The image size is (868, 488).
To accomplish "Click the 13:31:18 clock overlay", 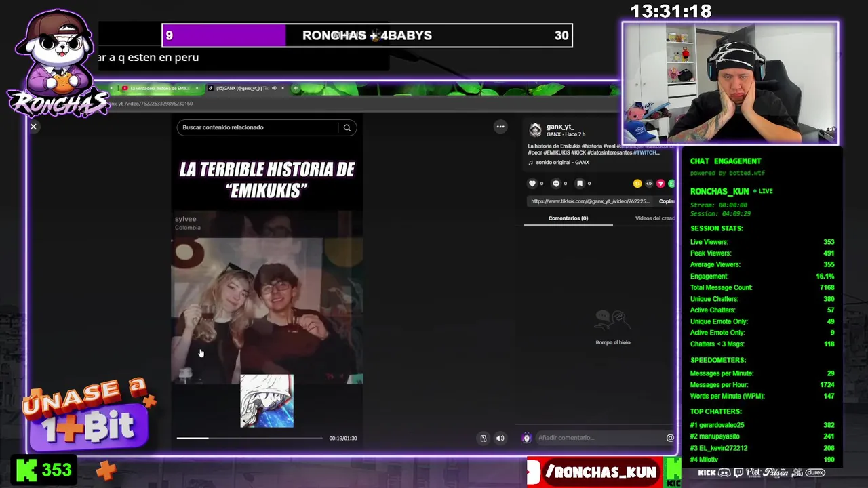I will click(671, 11).
